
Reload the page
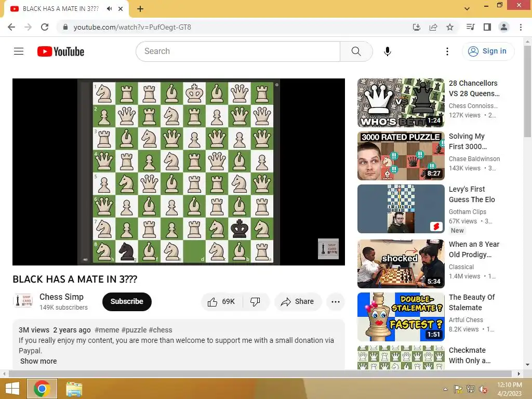click(45, 27)
